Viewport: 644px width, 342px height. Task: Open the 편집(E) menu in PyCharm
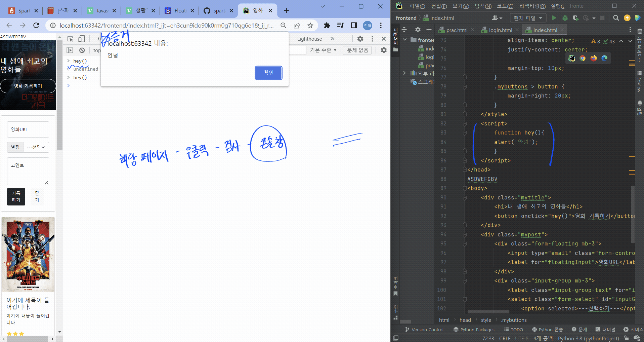tap(439, 6)
